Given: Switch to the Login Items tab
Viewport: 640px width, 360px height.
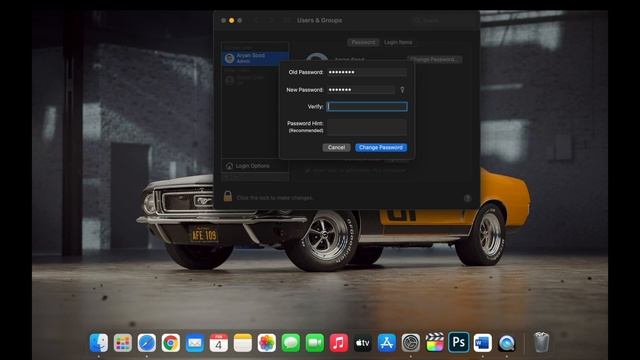Looking at the screenshot, I should pyautogui.click(x=398, y=42).
